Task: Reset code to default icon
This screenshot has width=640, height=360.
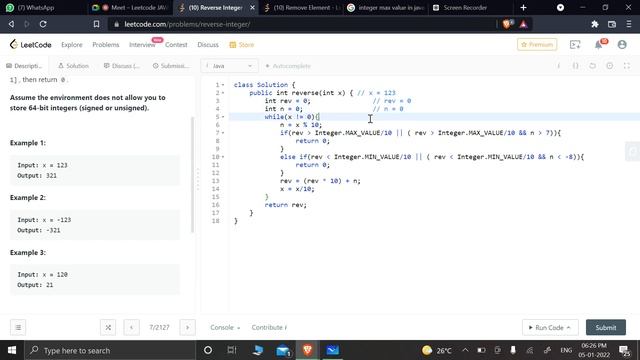Action: coord(592,66)
